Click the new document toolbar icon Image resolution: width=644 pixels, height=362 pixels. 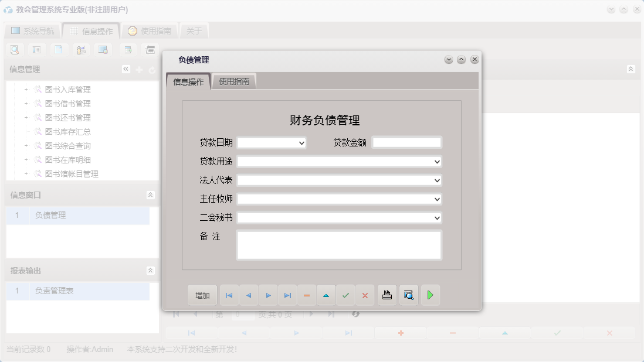(x=59, y=49)
